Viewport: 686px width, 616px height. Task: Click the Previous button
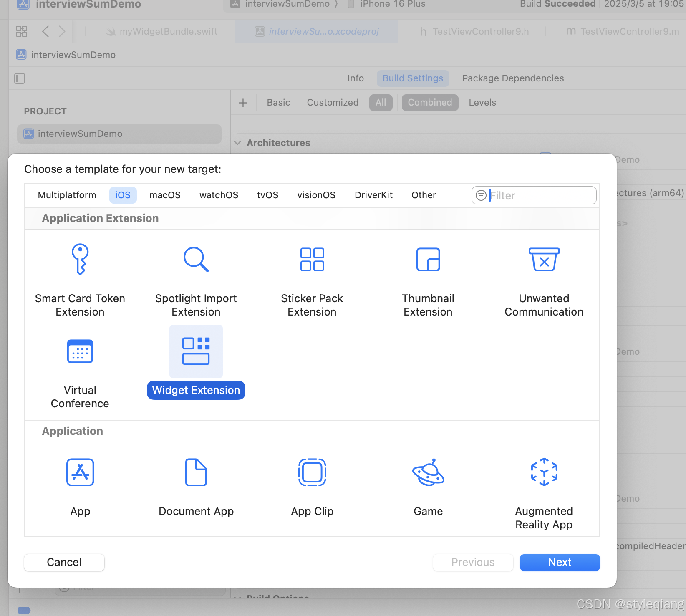(473, 562)
